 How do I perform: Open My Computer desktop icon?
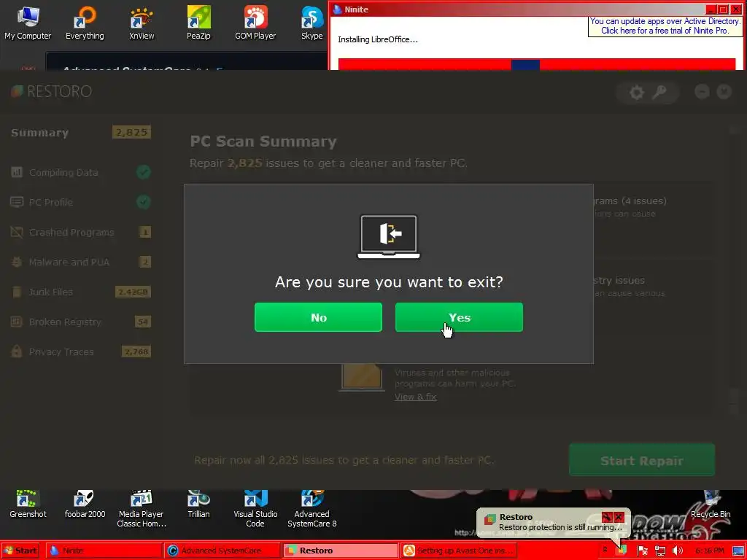point(28,23)
